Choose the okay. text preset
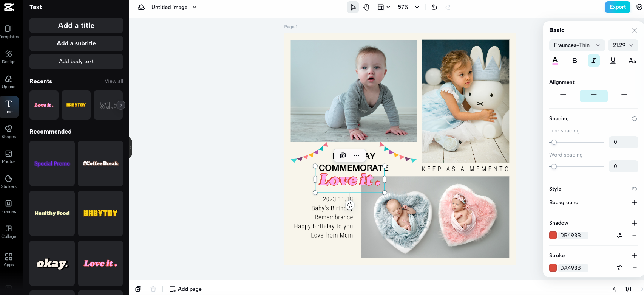Screen dimensions: 644x295 point(52,263)
